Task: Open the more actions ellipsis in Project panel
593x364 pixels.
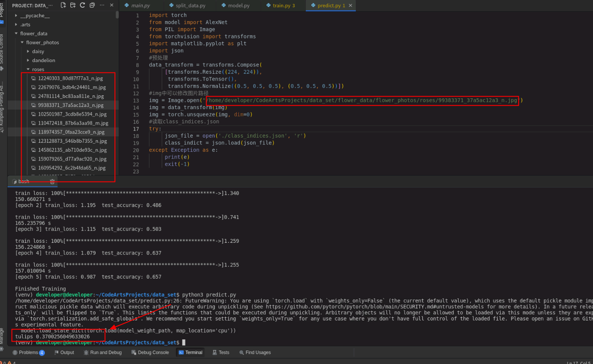Action: coord(102,5)
